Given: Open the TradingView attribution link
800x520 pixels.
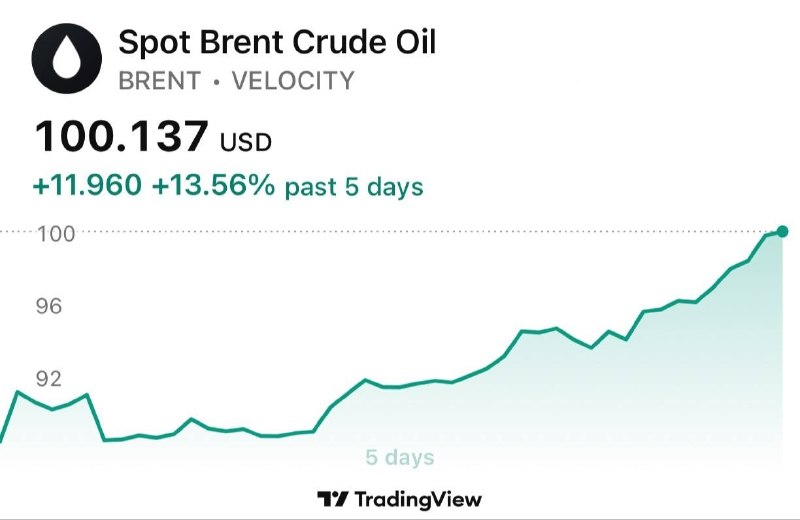Looking at the screenshot, I should (399, 499).
